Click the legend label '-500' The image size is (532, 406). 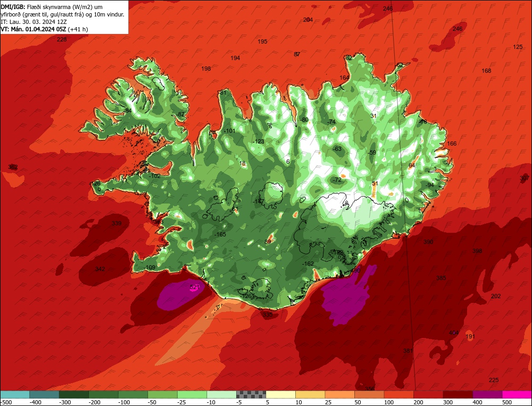(x=6, y=402)
